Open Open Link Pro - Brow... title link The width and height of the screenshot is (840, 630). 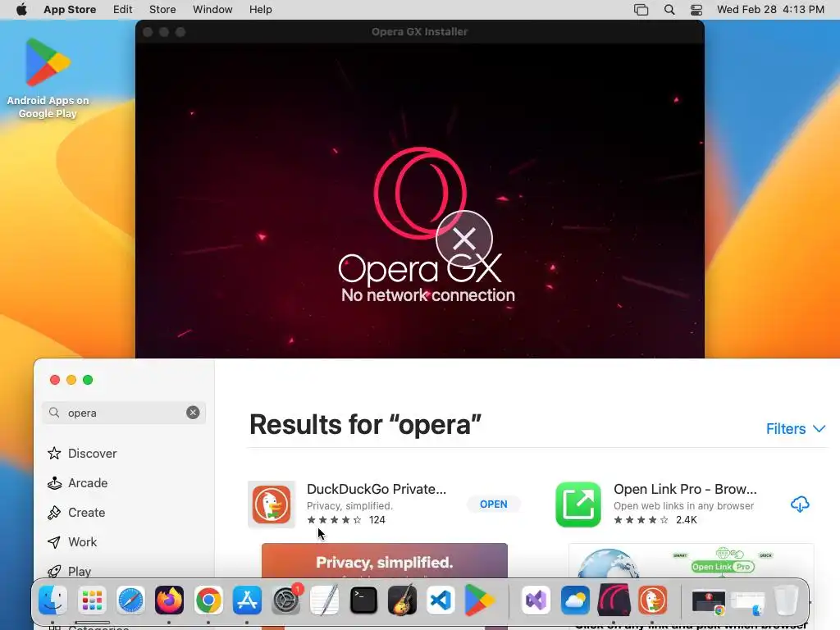coord(685,489)
